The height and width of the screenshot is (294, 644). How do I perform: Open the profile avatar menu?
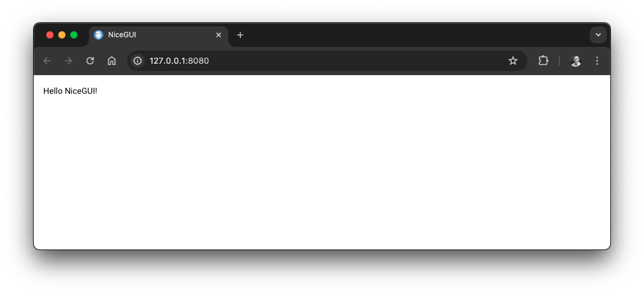pos(576,61)
